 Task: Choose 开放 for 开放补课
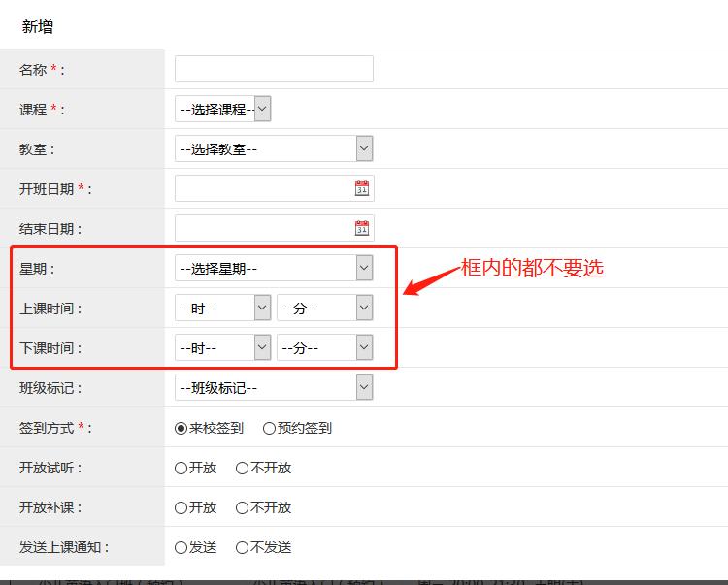pyautogui.click(x=182, y=507)
